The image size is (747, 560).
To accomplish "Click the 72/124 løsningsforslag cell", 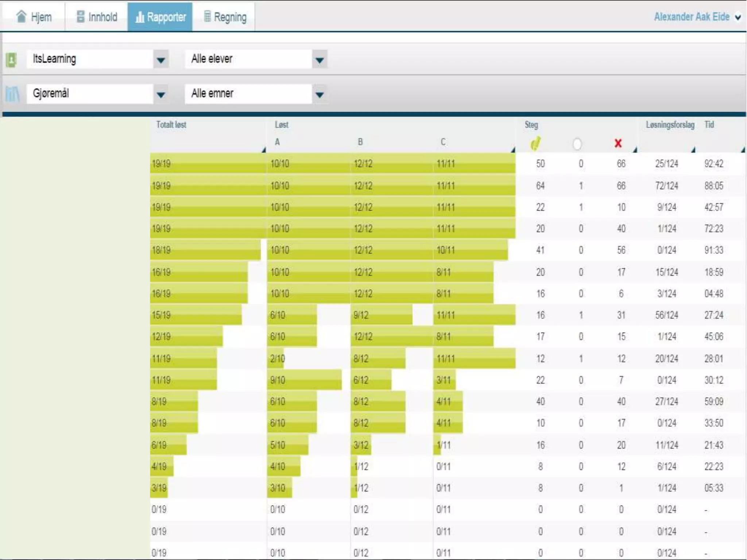I will 666,186.
